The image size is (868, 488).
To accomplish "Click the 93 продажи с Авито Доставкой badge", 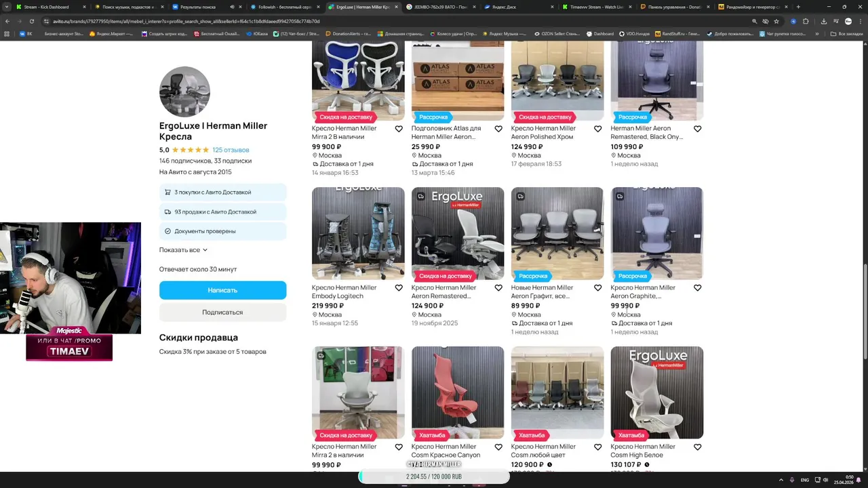I will point(222,212).
